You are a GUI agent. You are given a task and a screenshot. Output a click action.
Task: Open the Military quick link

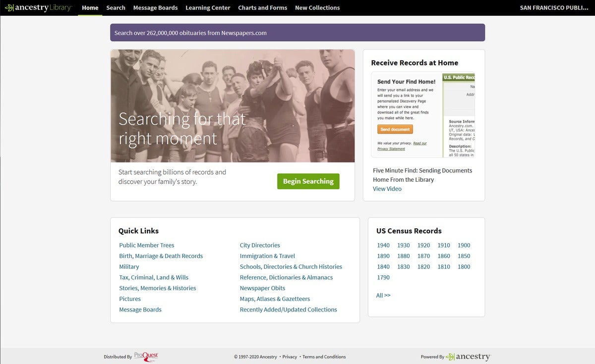click(x=129, y=266)
